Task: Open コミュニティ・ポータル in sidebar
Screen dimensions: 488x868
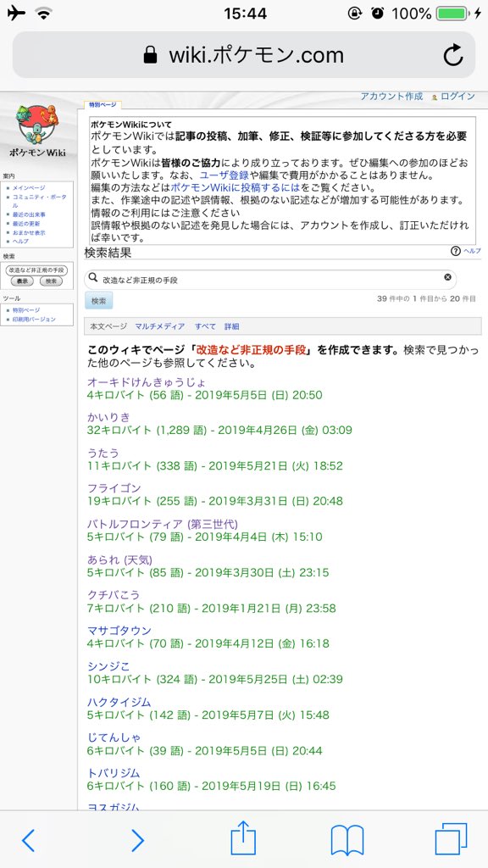Action: click(x=39, y=201)
